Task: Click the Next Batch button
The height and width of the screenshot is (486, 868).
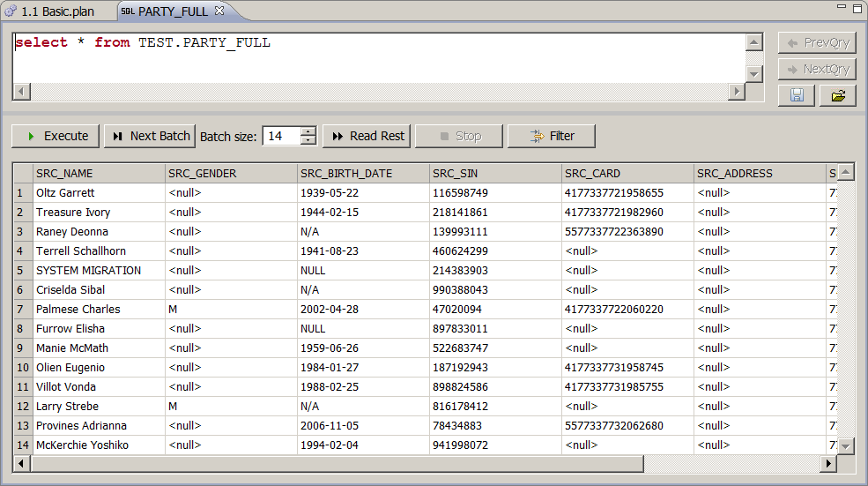Action: pos(150,136)
